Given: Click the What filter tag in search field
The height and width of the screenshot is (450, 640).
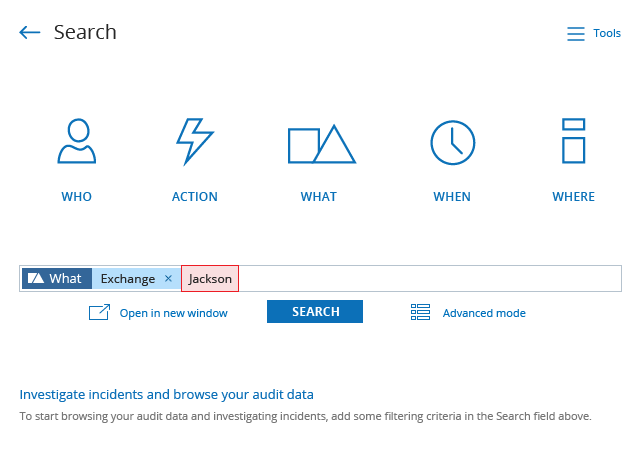Looking at the screenshot, I should tap(57, 278).
